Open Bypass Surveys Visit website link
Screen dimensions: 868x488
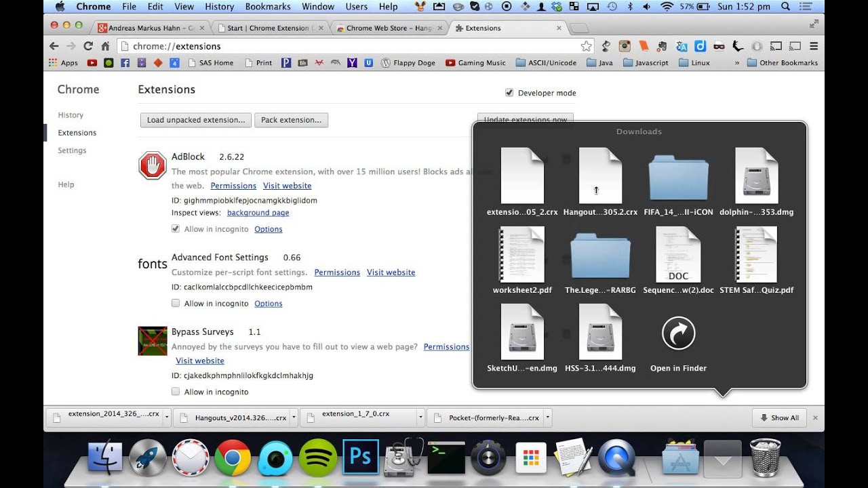pyautogui.click(x=200, y=361)
